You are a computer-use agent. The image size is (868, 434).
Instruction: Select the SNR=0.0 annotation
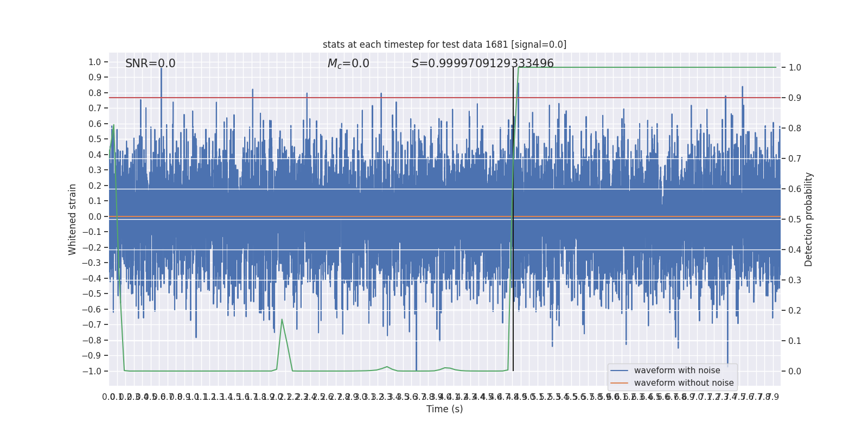[150, 63]
